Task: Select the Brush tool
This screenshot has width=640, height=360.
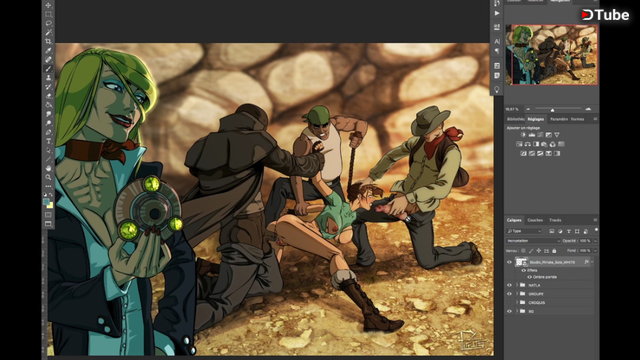Action: click(49, 69)
